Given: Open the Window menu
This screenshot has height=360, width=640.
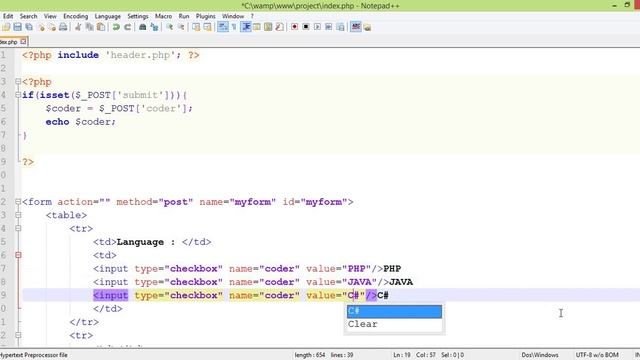Looking at the screenshot, I should tap(233, 16).
